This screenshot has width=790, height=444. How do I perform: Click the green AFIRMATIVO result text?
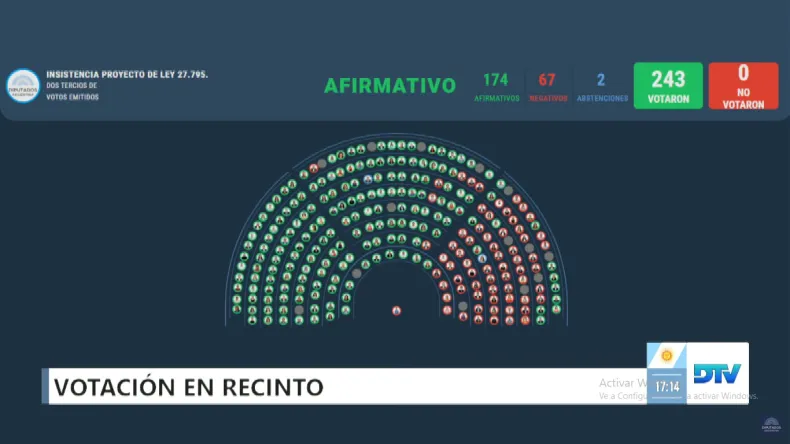click(x=389, y=85)
